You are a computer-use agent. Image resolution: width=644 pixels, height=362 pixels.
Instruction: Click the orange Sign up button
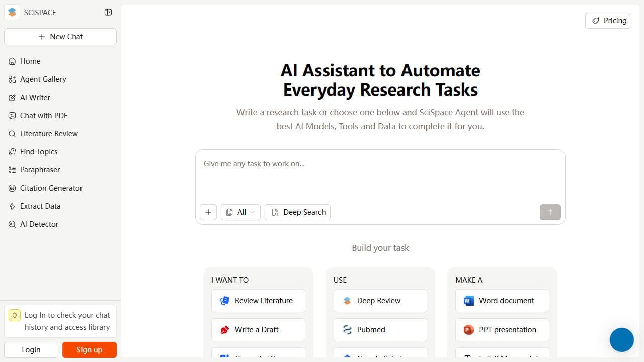90,350
